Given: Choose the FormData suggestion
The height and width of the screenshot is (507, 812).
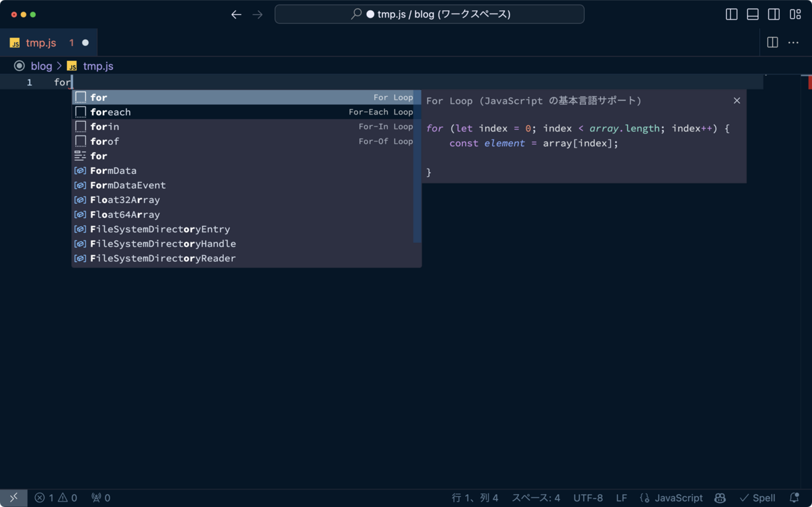Looking at the screenshot, I should coord(243,171).
